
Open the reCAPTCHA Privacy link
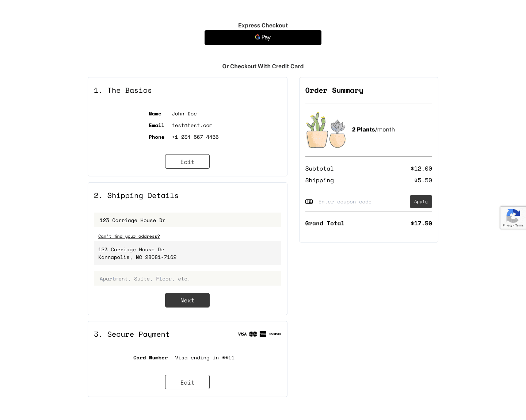click(x=507, y=225)
